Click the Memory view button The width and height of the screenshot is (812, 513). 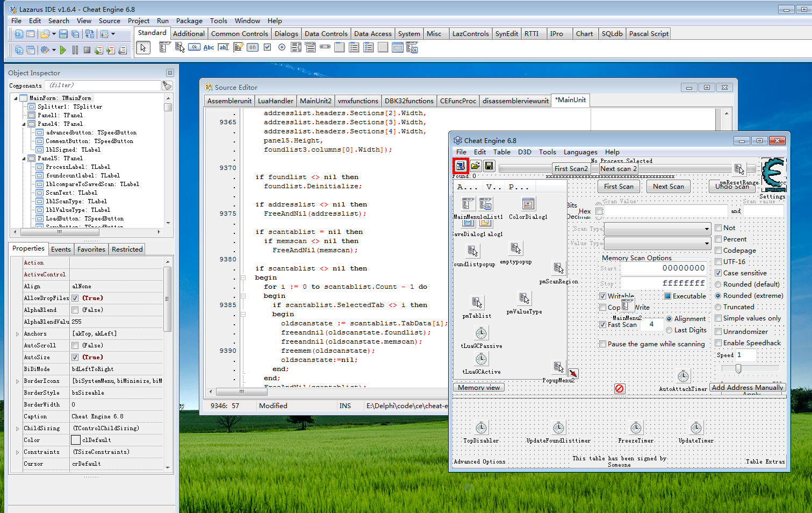tap(479, 388)
